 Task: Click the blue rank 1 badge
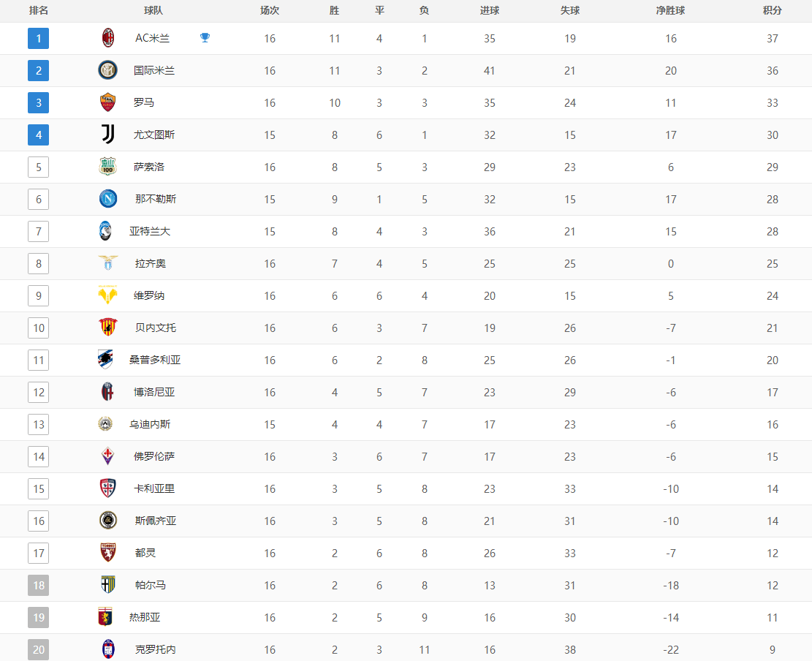coord(39,38)
